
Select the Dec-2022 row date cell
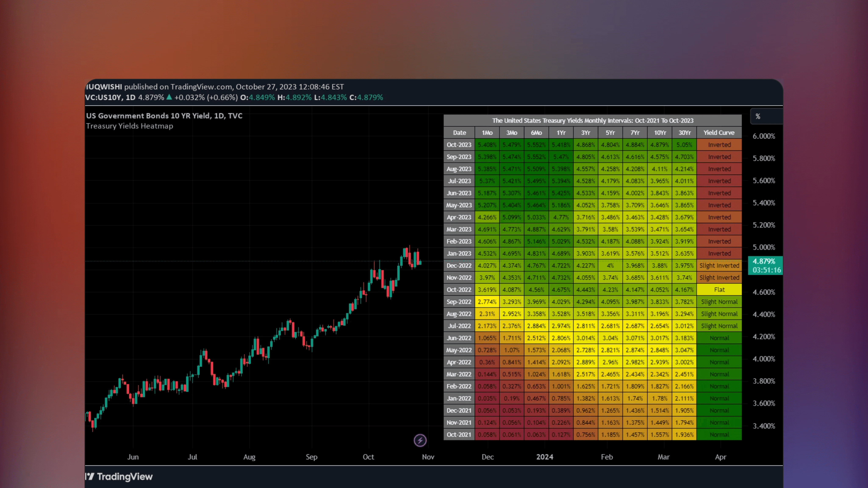coord(459,265)
